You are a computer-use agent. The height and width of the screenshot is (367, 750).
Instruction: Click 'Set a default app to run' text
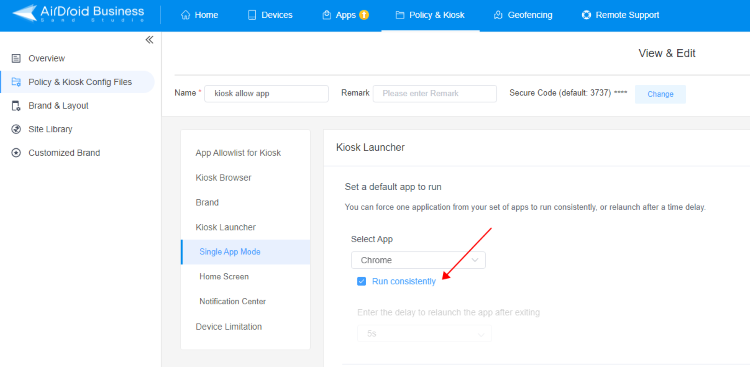(x=393, y=187)
